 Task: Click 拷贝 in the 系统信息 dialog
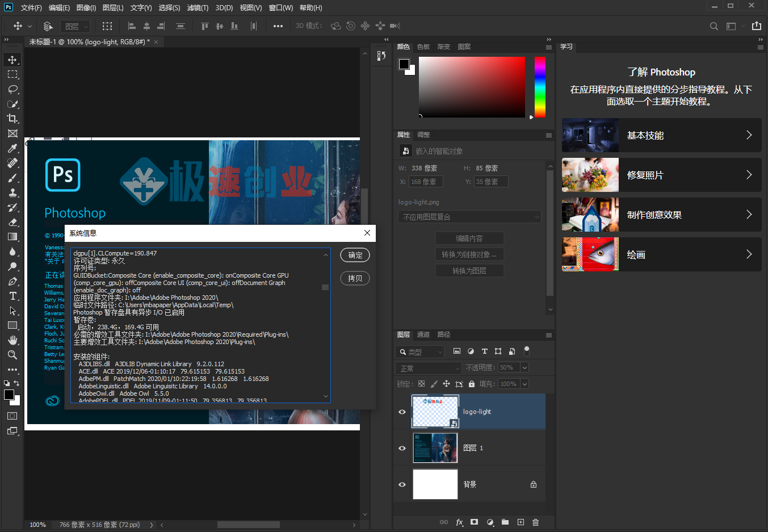coord(355,278)
